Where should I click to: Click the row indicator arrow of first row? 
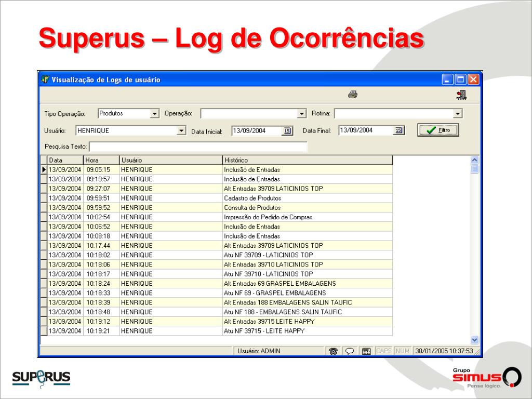pyautogui.click(x=44, y=170)
